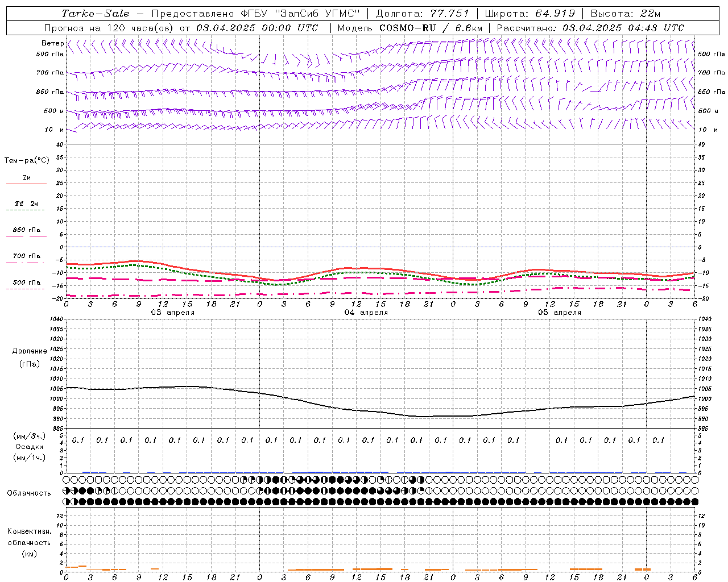Click the date label 04 апреля
This screenshot has width=728, height=582.
366,313
